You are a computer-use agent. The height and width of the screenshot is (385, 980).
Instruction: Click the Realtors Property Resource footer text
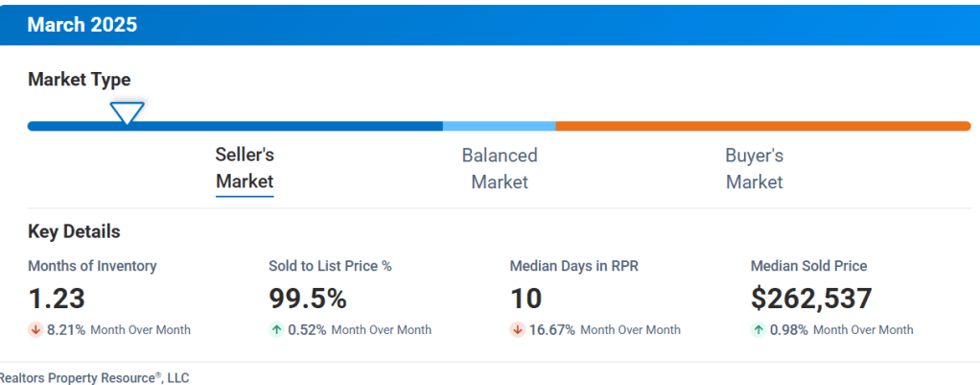pos(94,377)
